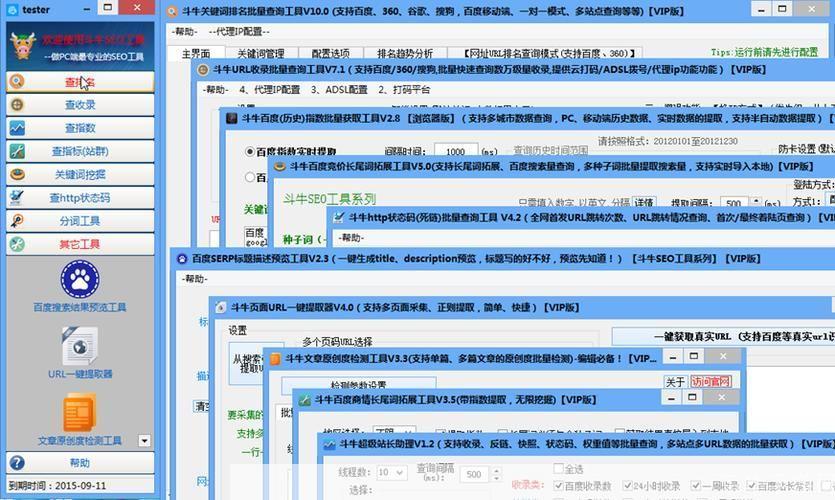The image size is (835, 500).
Task: Launch the orange 文章原创度检测工具 icon
Action: (x=80, y=413)
